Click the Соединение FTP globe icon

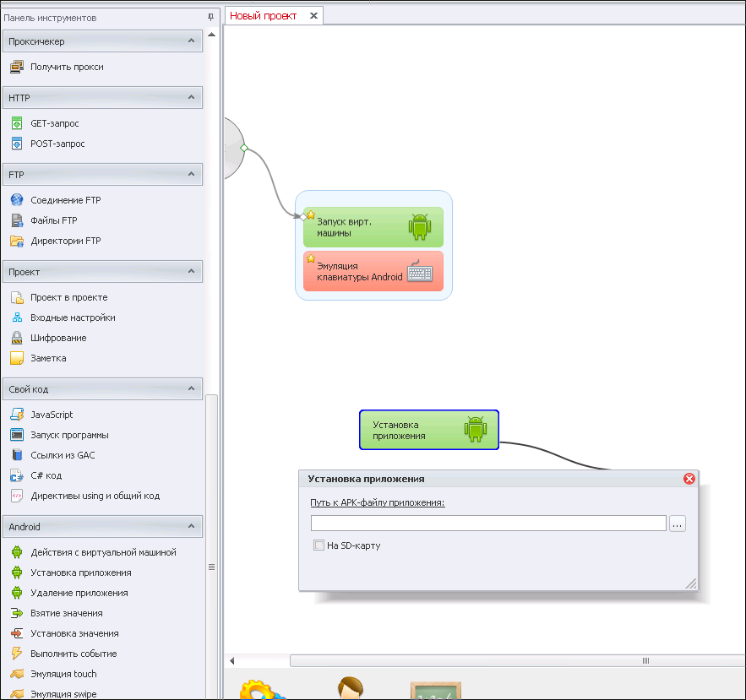(17, 200)
